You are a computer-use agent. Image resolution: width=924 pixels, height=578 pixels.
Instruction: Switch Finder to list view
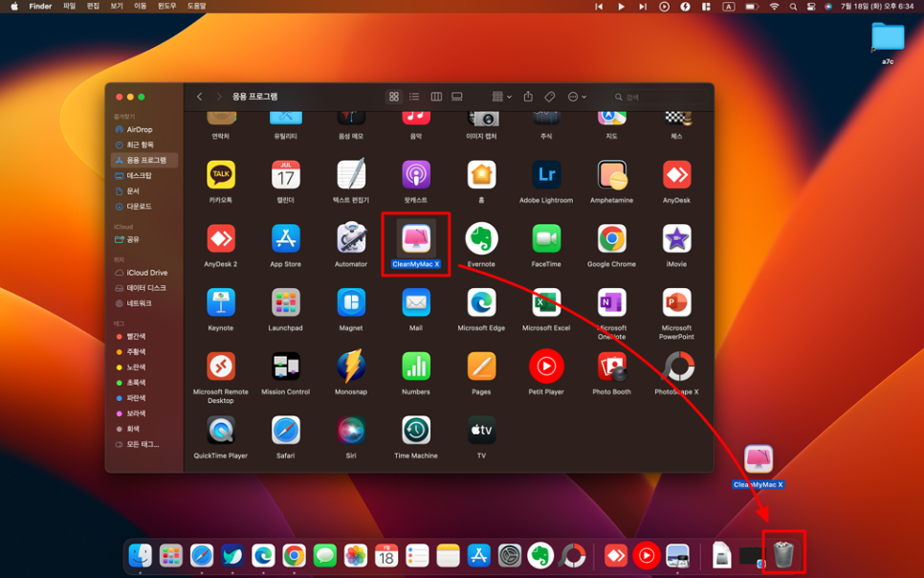tap(414, 97)
